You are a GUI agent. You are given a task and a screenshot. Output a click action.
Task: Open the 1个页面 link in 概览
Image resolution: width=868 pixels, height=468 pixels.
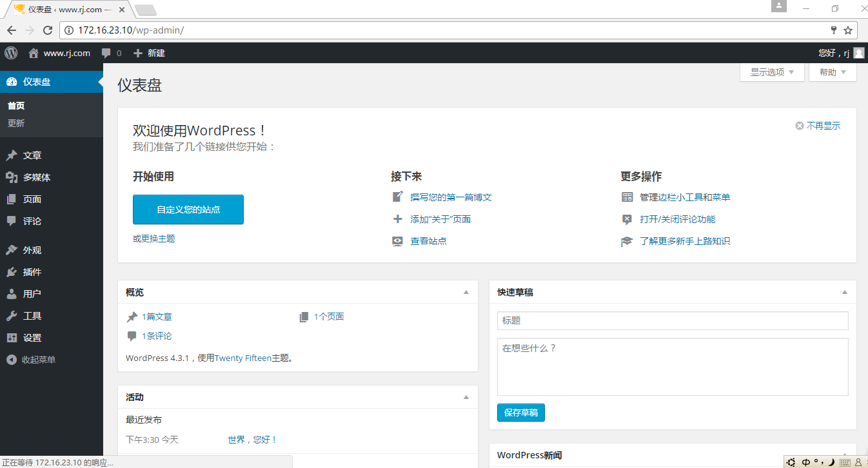[329, 317]
